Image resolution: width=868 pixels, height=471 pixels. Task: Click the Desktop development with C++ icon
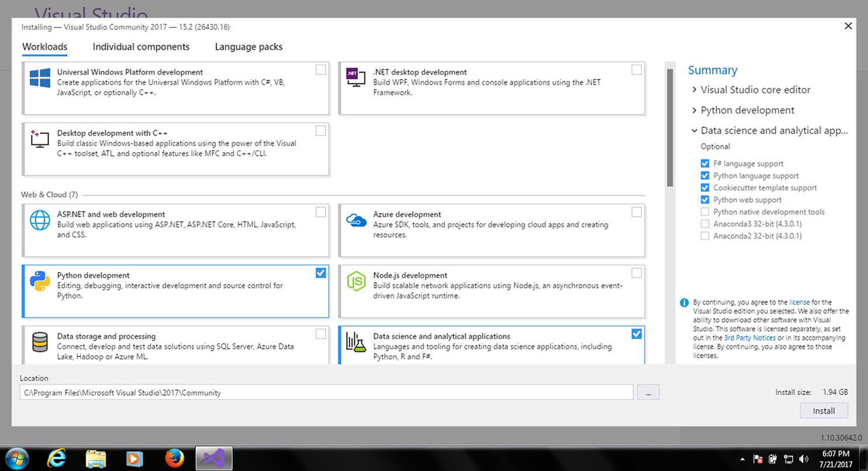40,138
